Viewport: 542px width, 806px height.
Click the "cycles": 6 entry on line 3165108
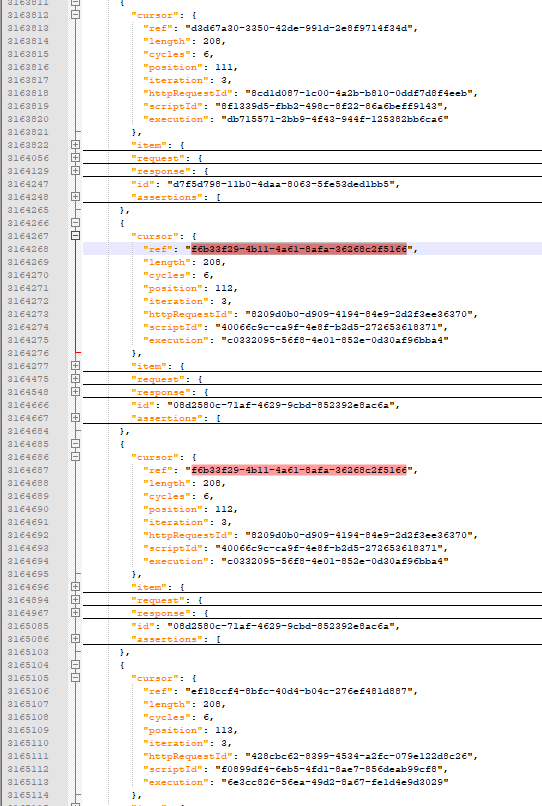178,718
